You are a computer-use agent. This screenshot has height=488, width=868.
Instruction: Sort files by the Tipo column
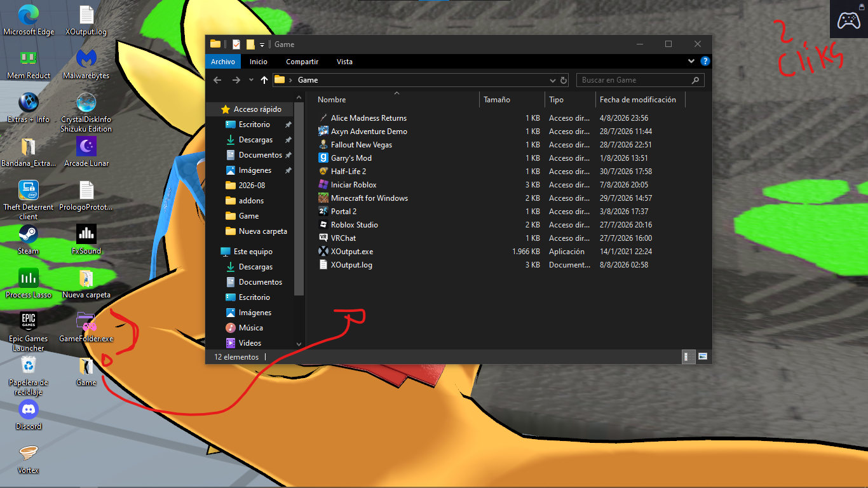click(570, 100)
